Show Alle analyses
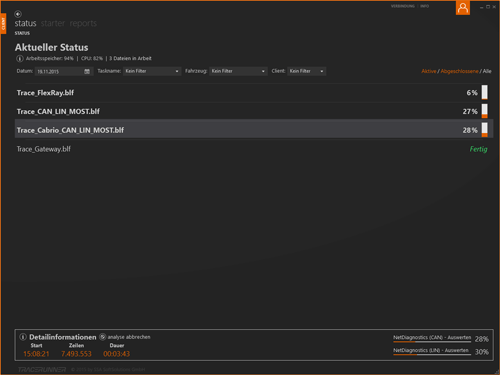Screen dimensions: 500x375 pyautogui.click(x=487, y=71)
